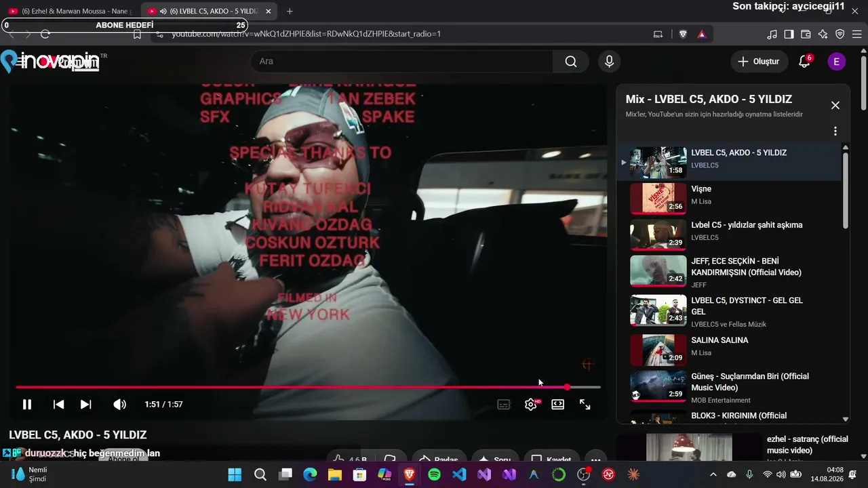Open the tray microphone indicator
This screenshot has height=488, width=868.
click(749, 474)
